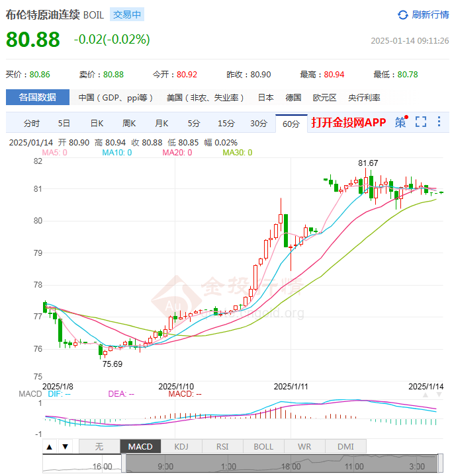This screenshot has width=452, height=476.
Task: Select the 无 indicator option
Action: pyautogui.click(x=99, y=446)
